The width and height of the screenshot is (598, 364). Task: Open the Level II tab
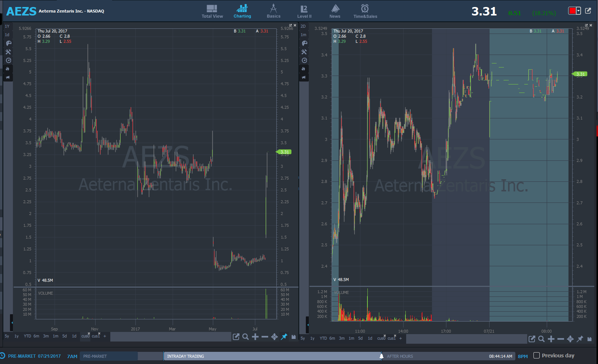(304, 11)
